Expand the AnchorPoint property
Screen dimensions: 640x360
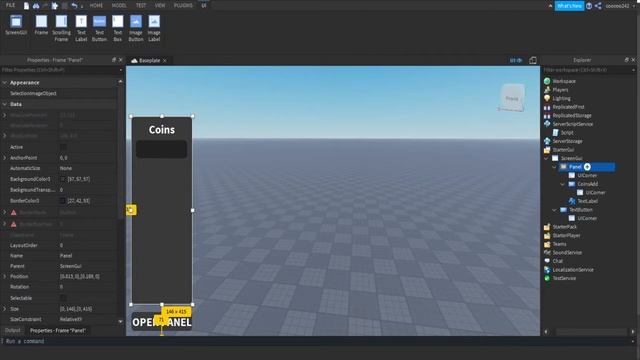pos(4,158)
